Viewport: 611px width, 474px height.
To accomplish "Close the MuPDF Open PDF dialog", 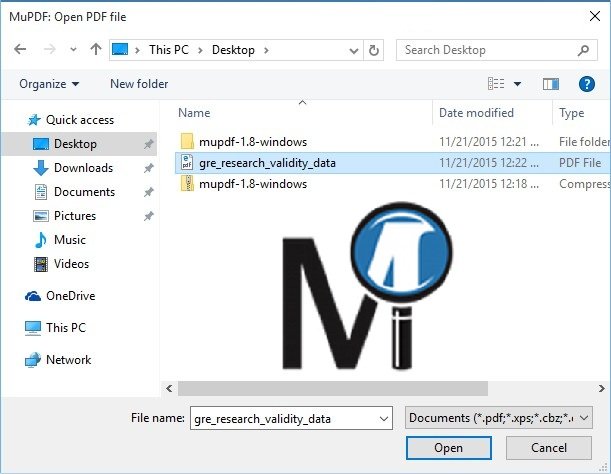I will 595,16.
